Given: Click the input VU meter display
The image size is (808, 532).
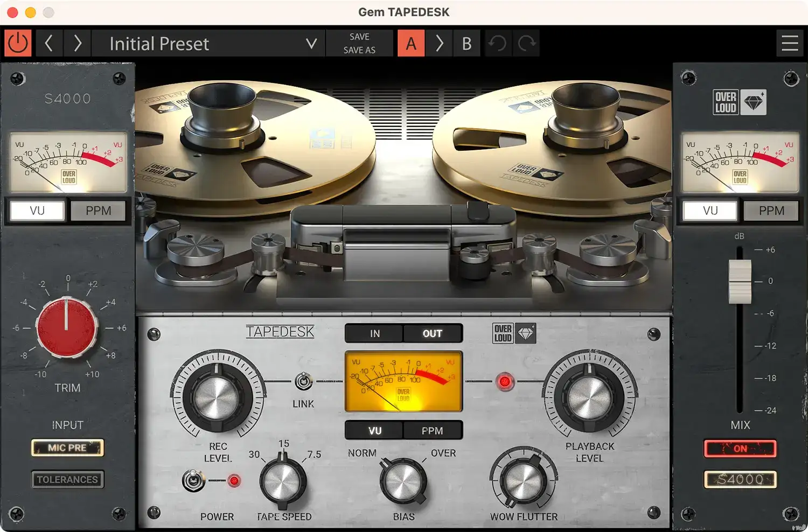Looking at the screenshot, I should pyautogui.click(x=68, y=163).
